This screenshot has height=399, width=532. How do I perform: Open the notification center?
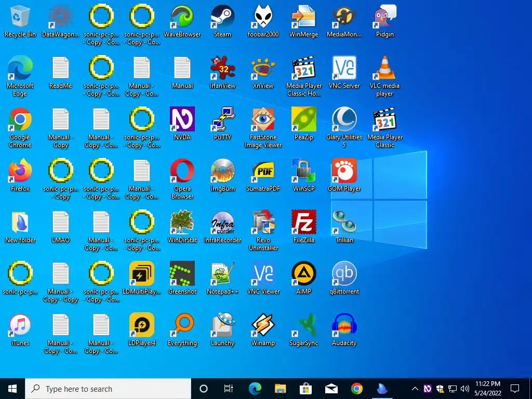[515, 389]
